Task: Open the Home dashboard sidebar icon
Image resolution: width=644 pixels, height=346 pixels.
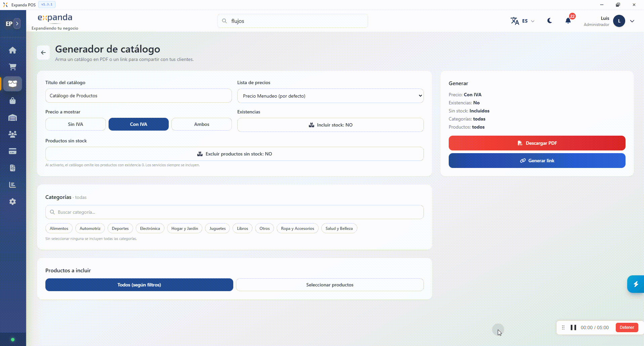Action: click(12, 50)
